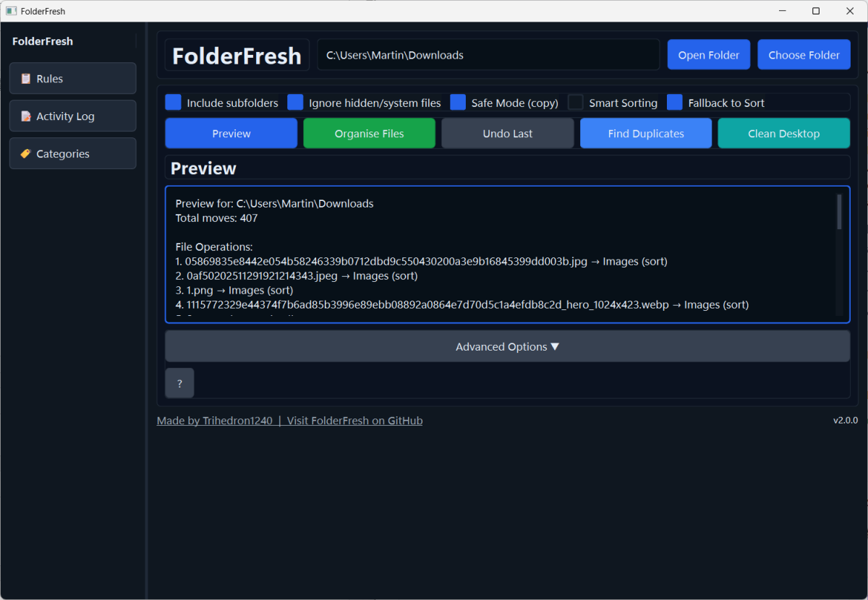
Task: Enable the Smart Sorting checkbox
Action: (575, 102)
